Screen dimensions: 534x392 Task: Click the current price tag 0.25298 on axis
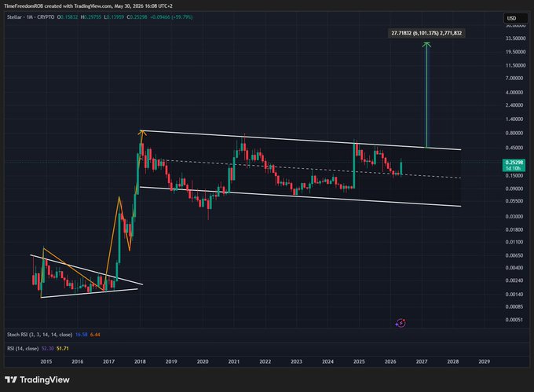tap(514, 165)
